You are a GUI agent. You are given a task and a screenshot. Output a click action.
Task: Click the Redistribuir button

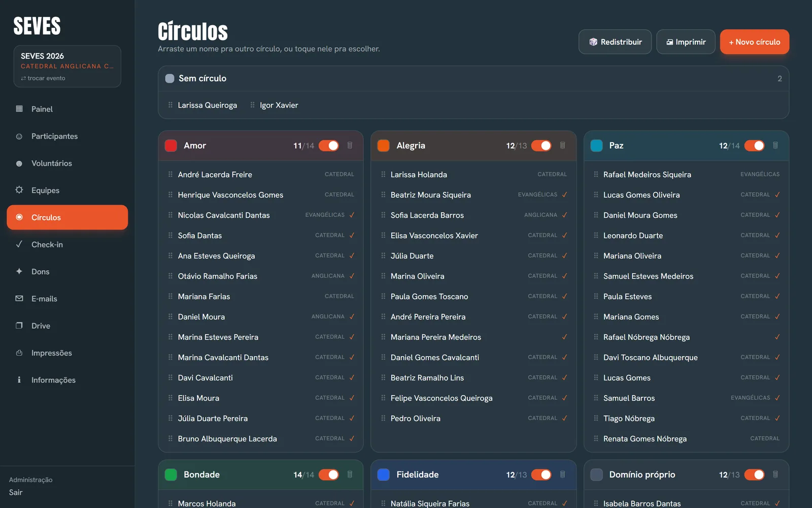tap(615, 42)
